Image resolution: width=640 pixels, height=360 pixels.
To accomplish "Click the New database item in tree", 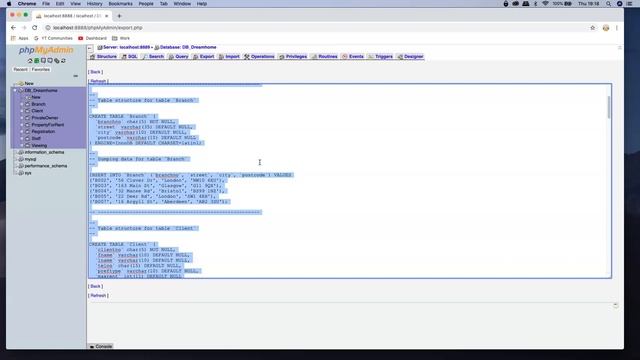I will point(29,84).
